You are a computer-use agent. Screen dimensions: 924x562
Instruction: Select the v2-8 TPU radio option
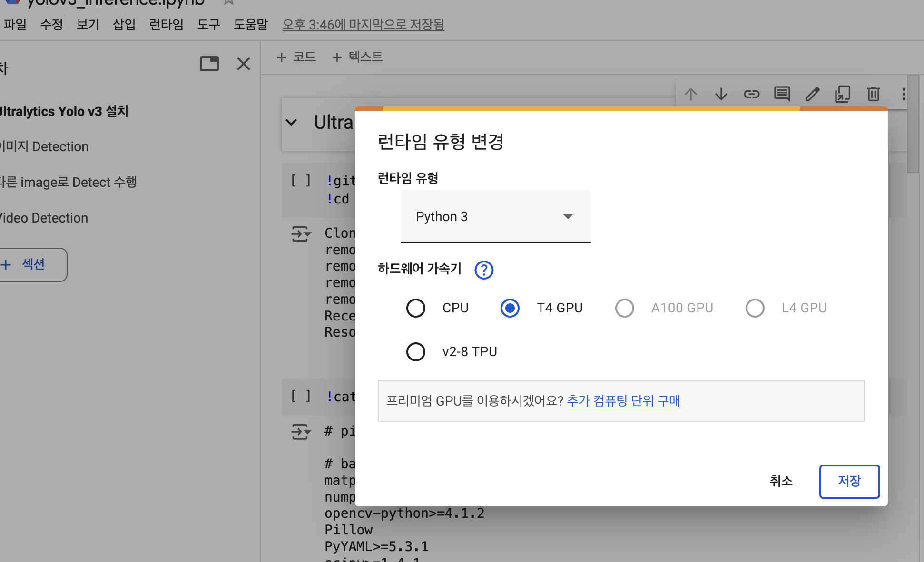[416, 352]
